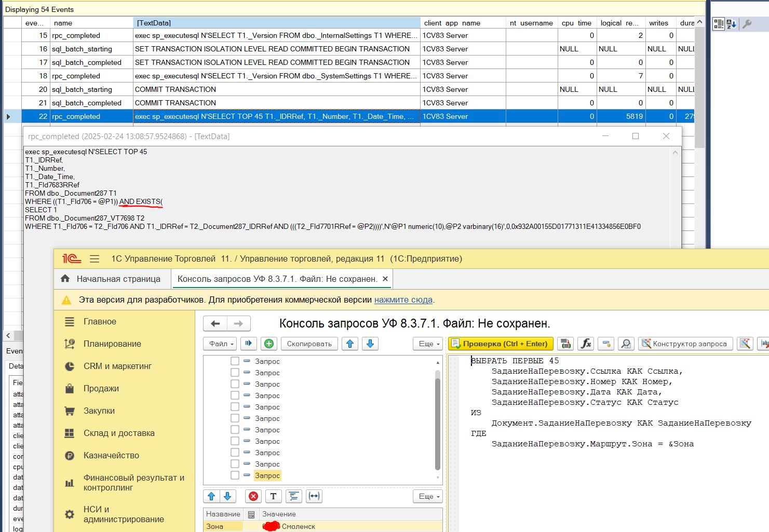Click events grid scroll-up arrow

(699, 22)
